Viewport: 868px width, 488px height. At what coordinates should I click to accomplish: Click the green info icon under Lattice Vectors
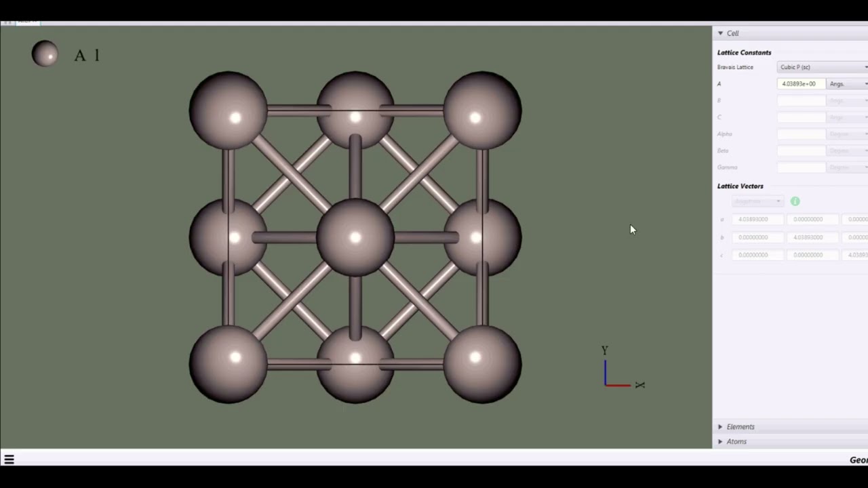795,201
